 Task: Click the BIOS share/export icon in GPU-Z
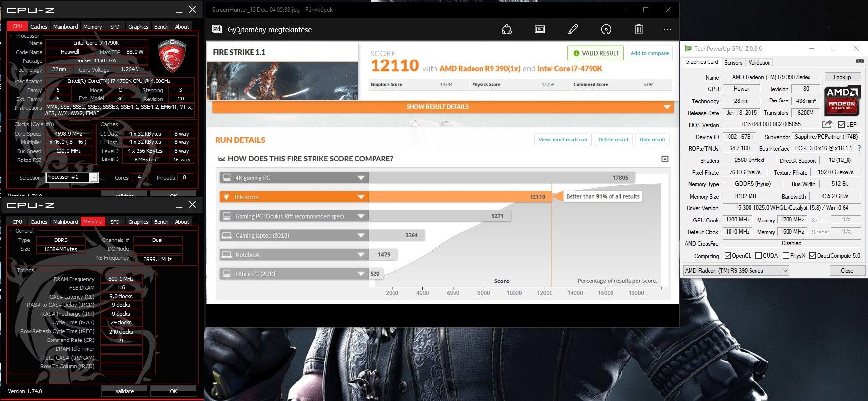pos(827,124)
